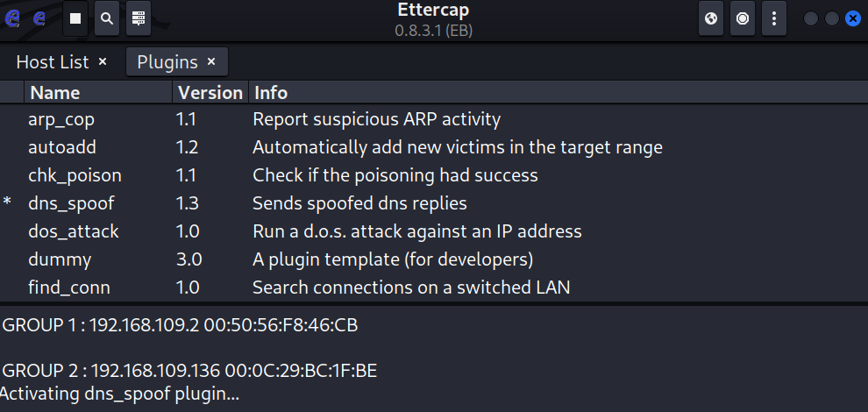This screenshot has height=412, width=868.
Task: Select the chk_poison plugin entry
Action: coord(75,175)
